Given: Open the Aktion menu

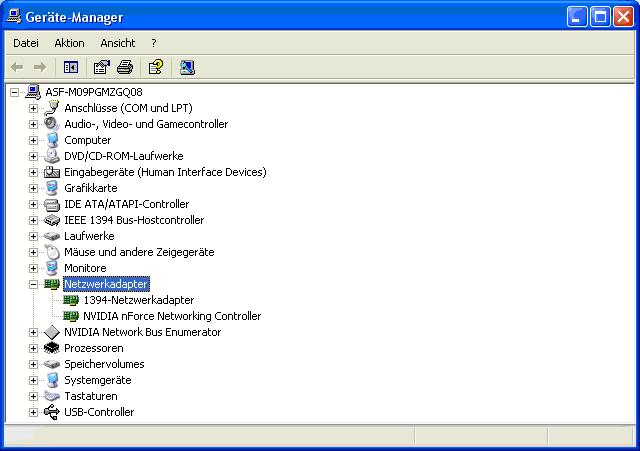Looking at the screenshot, I should (69, 43).
